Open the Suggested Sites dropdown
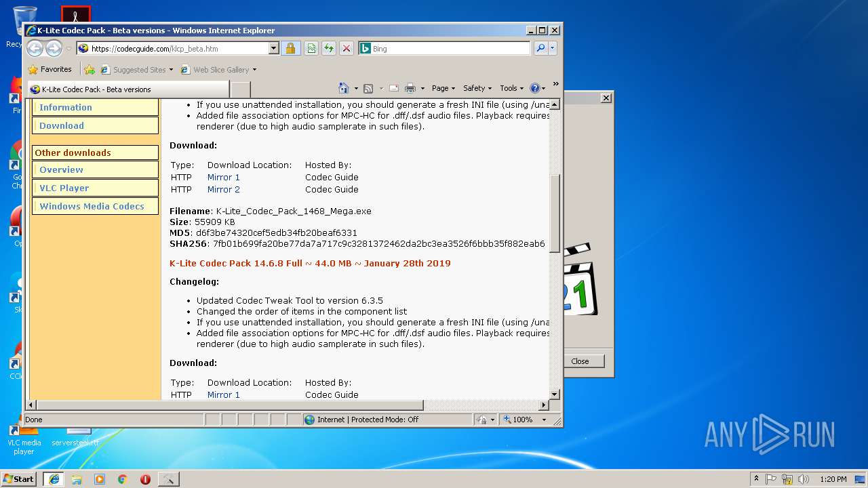Image resolution: width=868 pixels, height=488 pixels. tap(137, 69)
